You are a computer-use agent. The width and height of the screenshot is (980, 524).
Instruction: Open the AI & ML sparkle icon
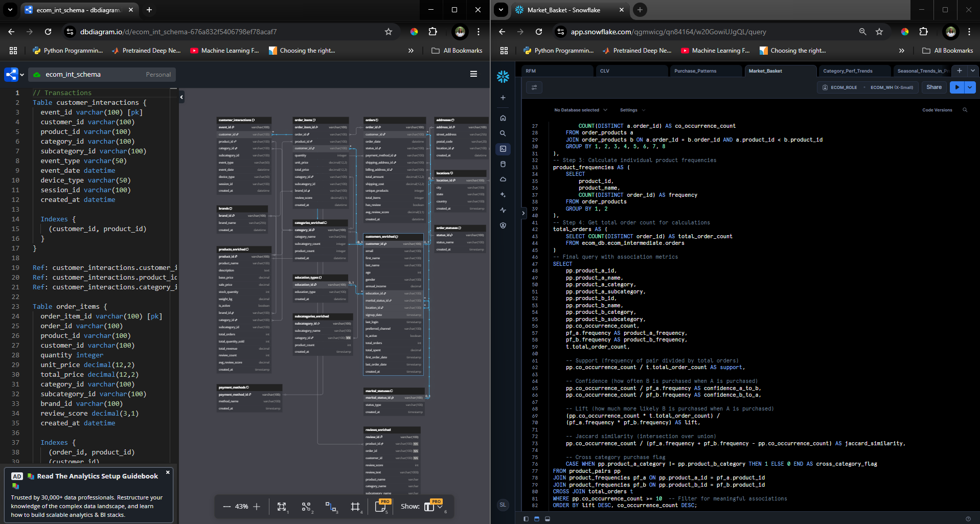503,195
